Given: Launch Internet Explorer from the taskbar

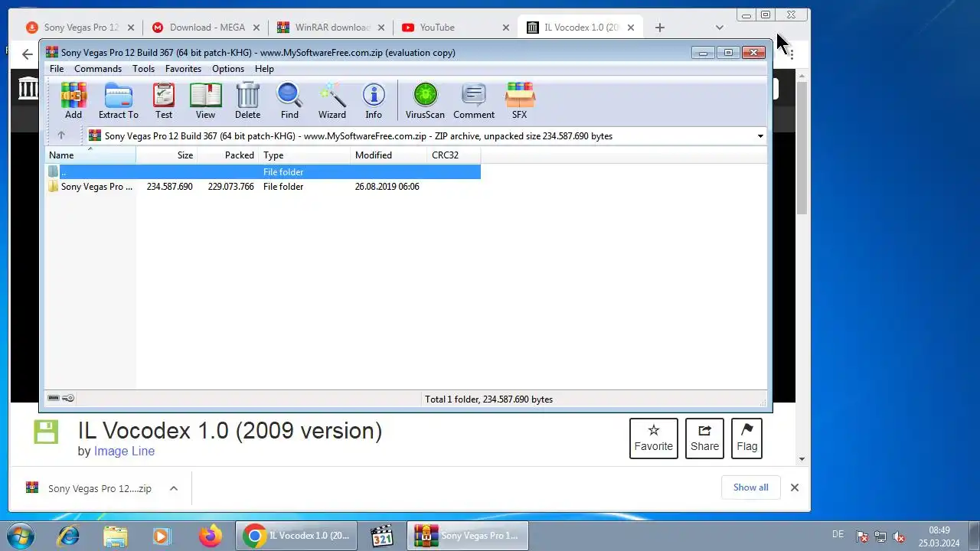Looking at the screenshot, I should [68, 536].
